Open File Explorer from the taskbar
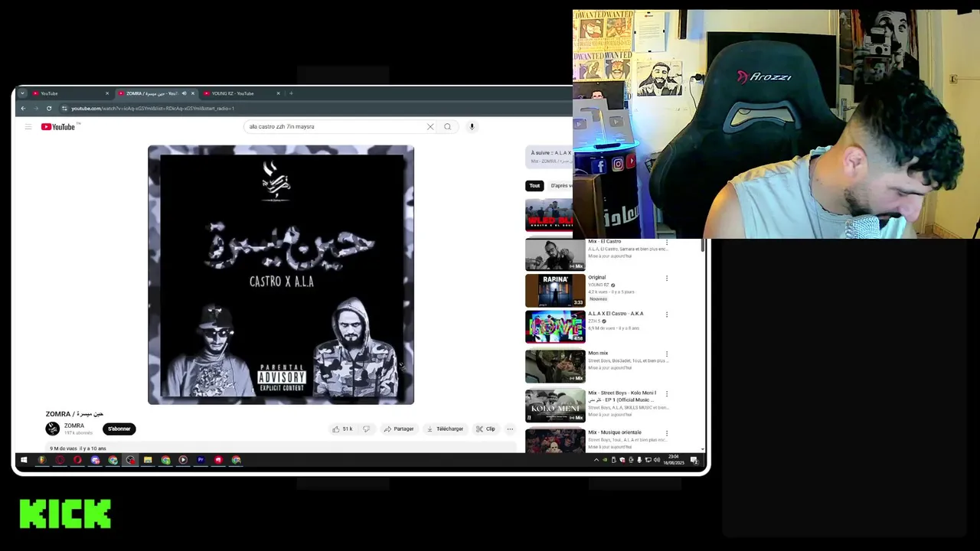This screenshot has width=980, height=551. (148, 460)
